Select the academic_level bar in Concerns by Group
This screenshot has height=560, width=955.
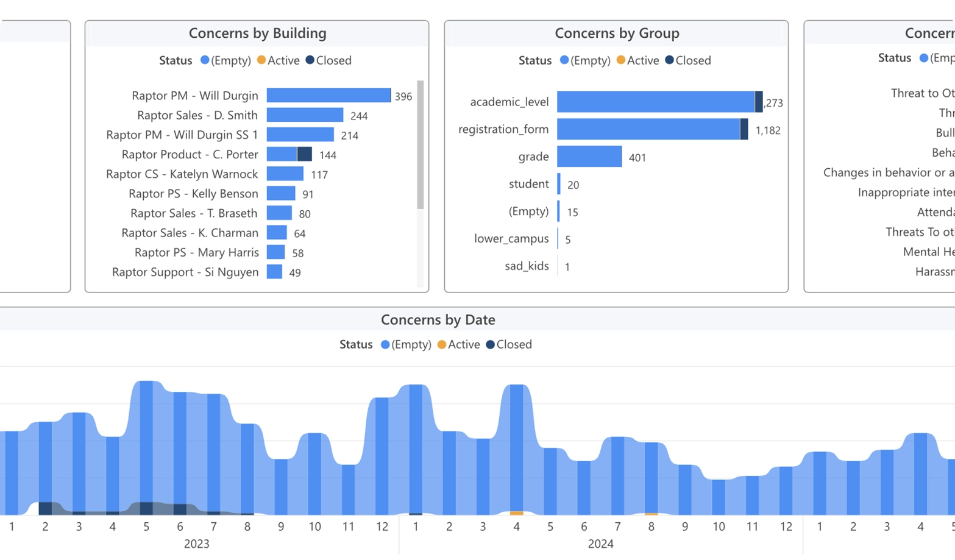coord(655,102)
